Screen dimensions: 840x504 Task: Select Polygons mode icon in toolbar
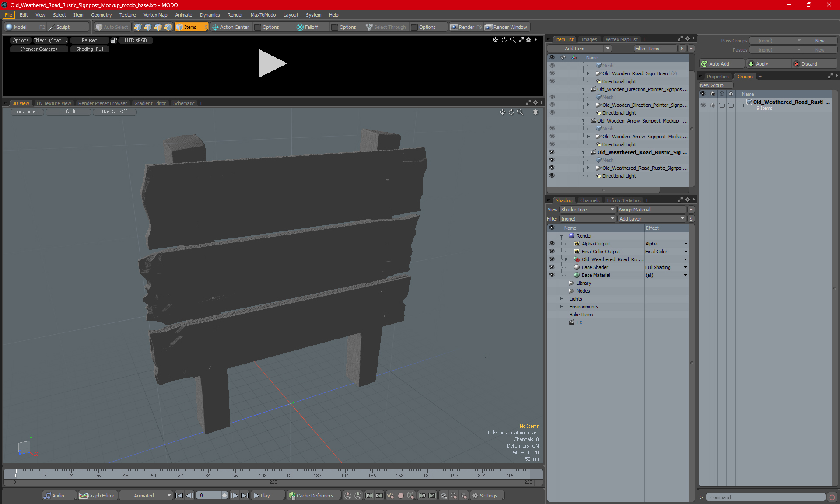point(158,27)
